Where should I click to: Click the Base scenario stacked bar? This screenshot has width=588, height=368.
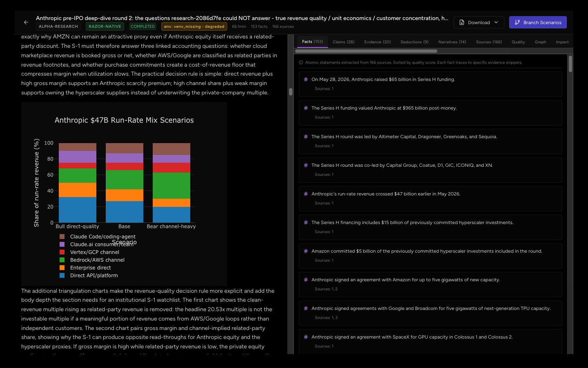pyautogui.click(x=125, y=183)
